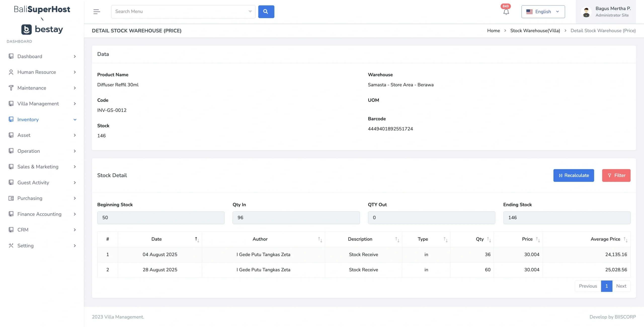This screenshot has width=644, height=327.
Task: Open CRM menu item
Action: pos(42,230)
